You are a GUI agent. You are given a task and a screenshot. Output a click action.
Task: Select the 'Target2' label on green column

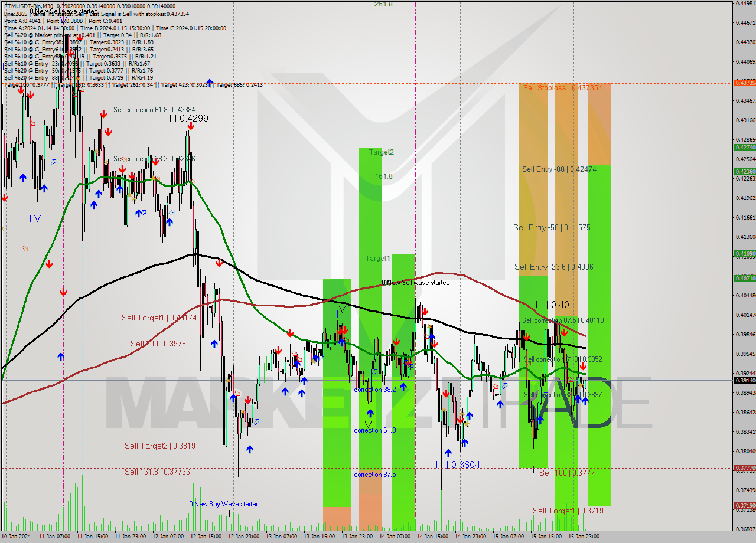(x=382, y=152)
